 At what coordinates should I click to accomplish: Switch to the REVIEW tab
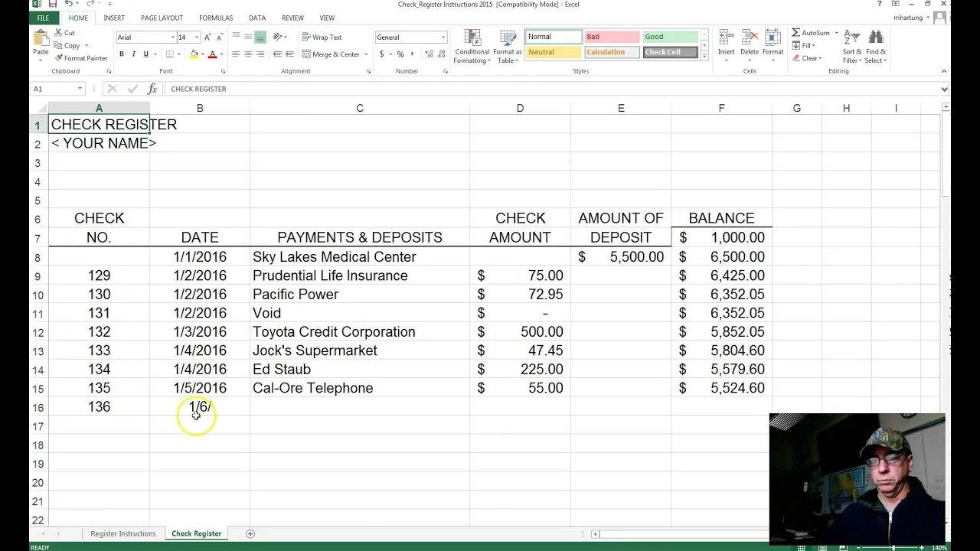click(x=292, y=18)
